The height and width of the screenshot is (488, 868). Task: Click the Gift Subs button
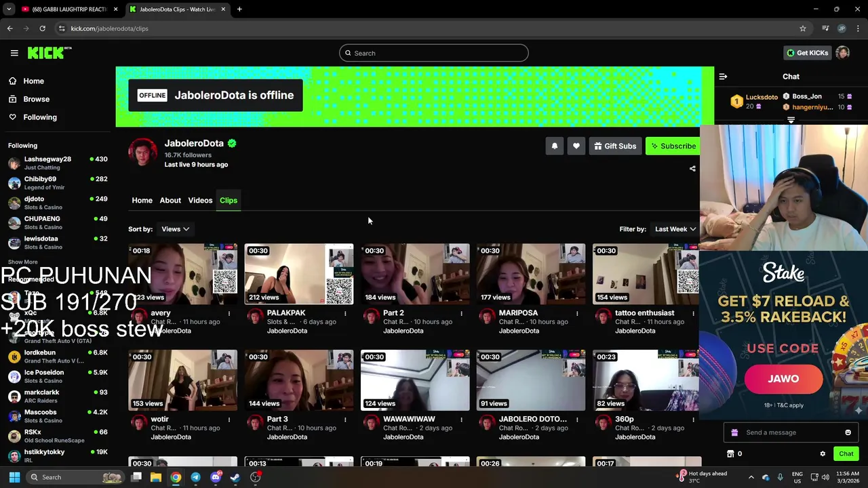(x=615, y=146)
